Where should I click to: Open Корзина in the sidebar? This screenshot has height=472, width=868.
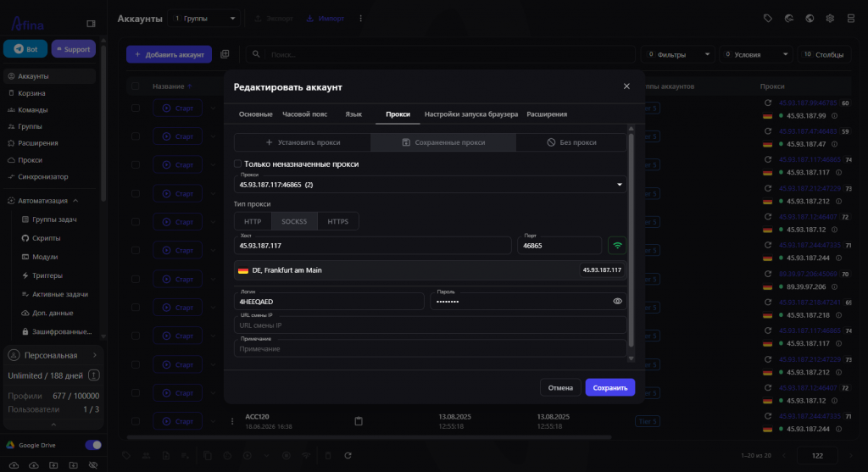[x=31, y=93]
